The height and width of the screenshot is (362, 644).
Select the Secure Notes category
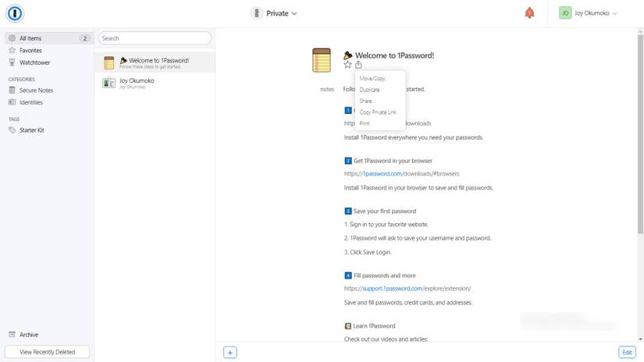[36, 90]
